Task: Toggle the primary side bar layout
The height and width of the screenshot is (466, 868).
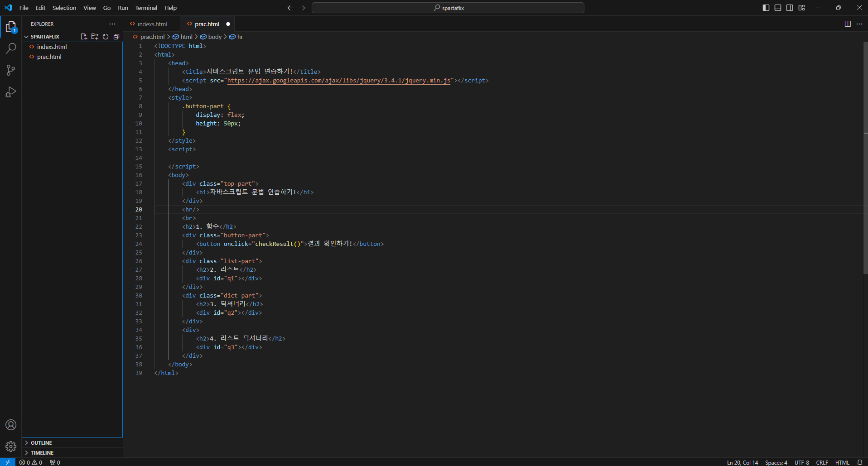Action: pos(766,8)
